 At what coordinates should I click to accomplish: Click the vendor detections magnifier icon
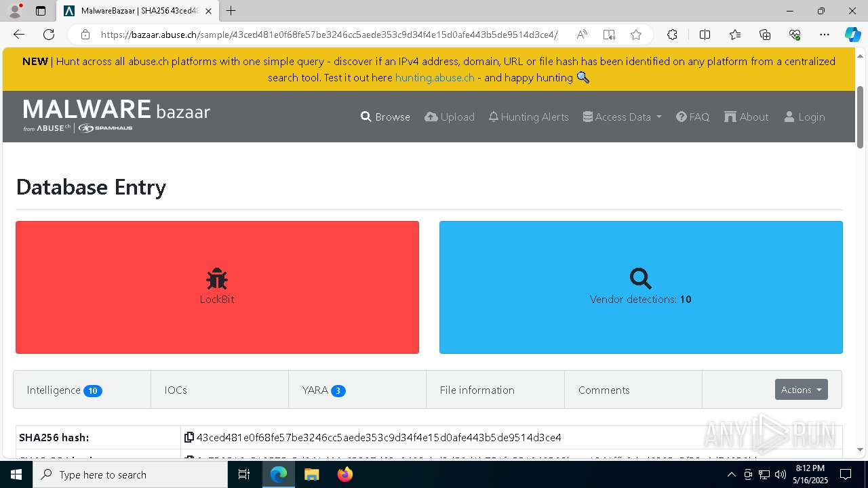(640, 279)
